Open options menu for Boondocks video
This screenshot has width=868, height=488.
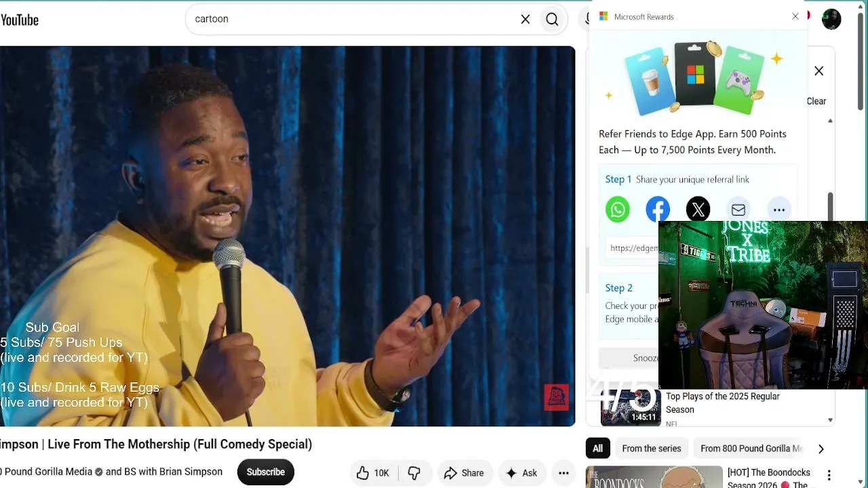tap(829, 475)
